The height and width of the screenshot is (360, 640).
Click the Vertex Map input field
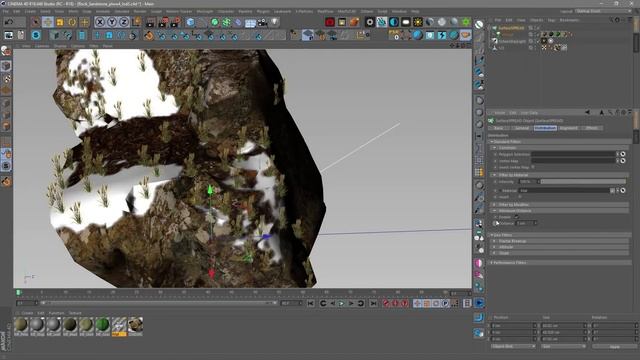point(573,161)
